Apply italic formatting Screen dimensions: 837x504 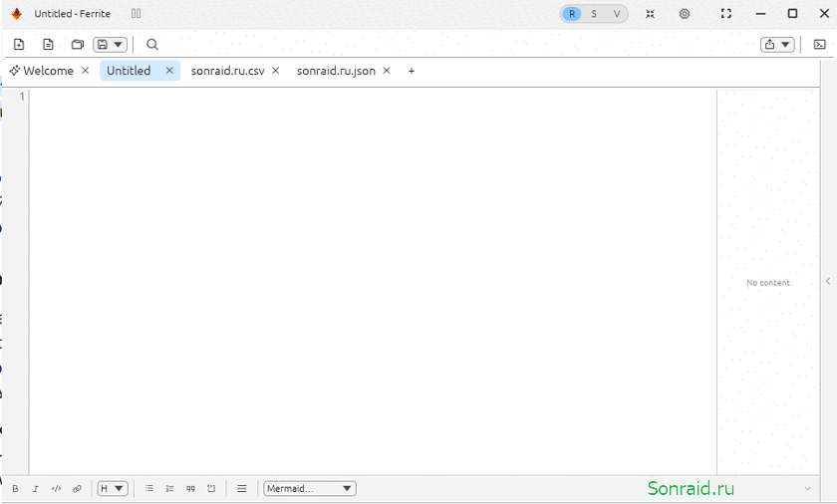coord(36,488)
